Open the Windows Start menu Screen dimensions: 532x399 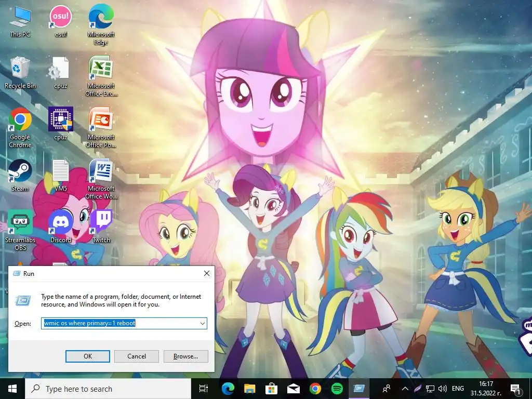click(x=12, y=389)
